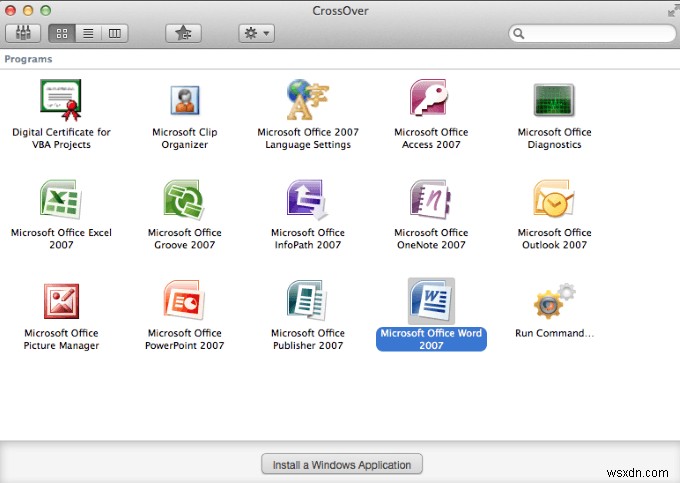Click the "Microsoft Office Picture Manager" label
The width and height of the screenshot is (680, 483).
61,339
